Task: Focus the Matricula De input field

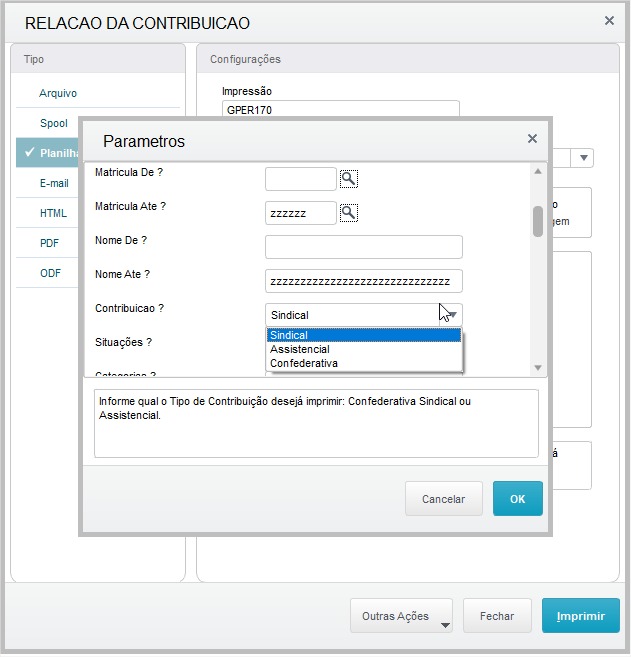Action: (300, 179)
